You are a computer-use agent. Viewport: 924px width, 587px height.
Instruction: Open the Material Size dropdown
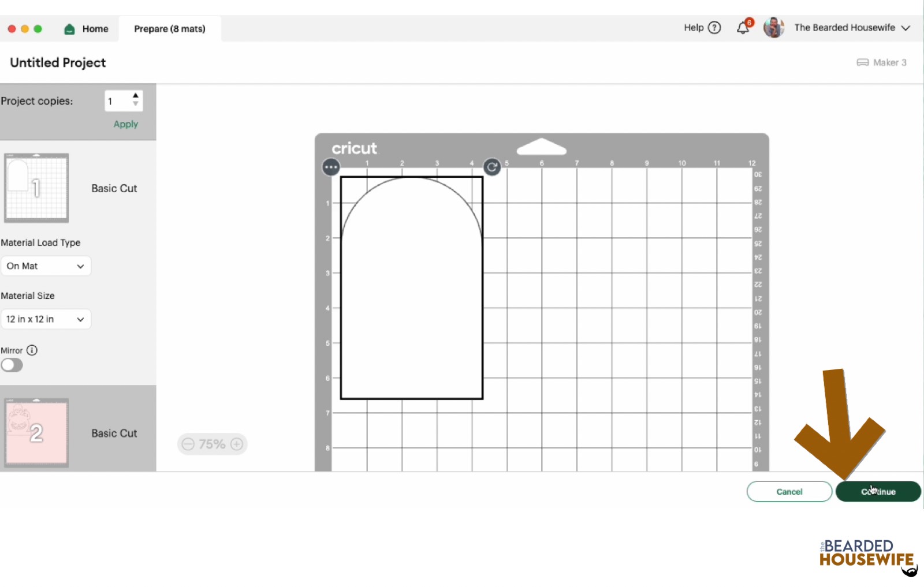pyautogui.click(x=46, y=319)
